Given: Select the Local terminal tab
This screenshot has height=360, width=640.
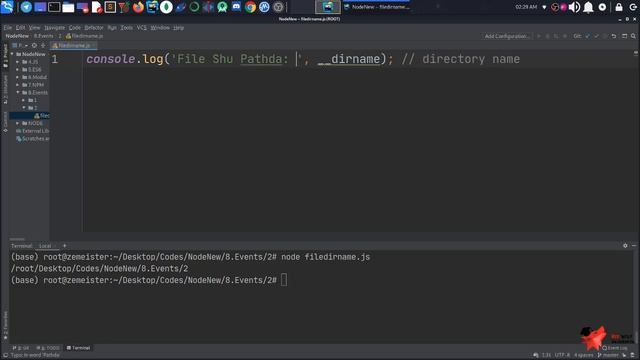Looking at the screenshot, I should click(x=46, y=246).
